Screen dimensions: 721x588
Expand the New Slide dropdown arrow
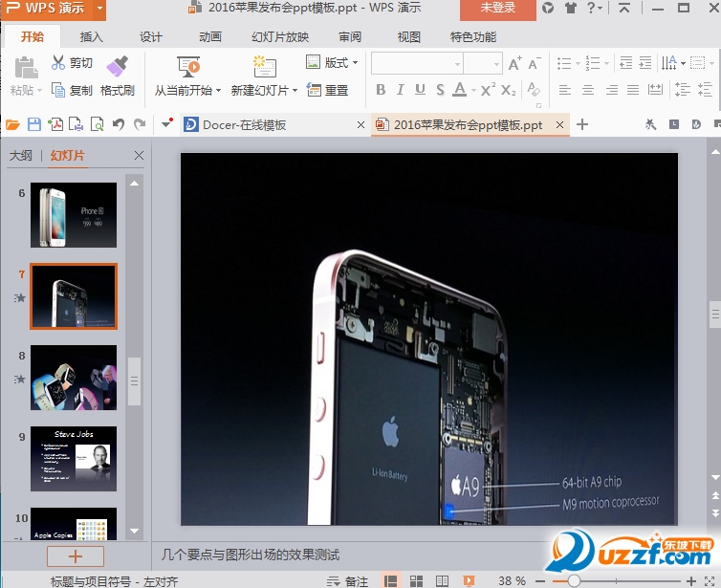[x=295, y=90]
